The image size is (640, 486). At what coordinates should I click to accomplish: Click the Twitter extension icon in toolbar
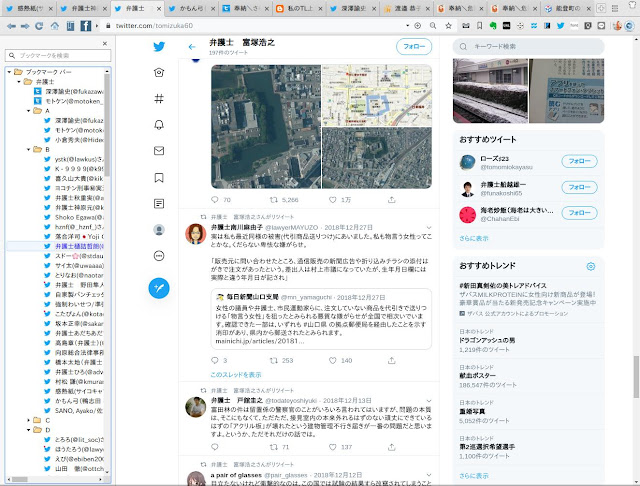[x=560, y=26]
